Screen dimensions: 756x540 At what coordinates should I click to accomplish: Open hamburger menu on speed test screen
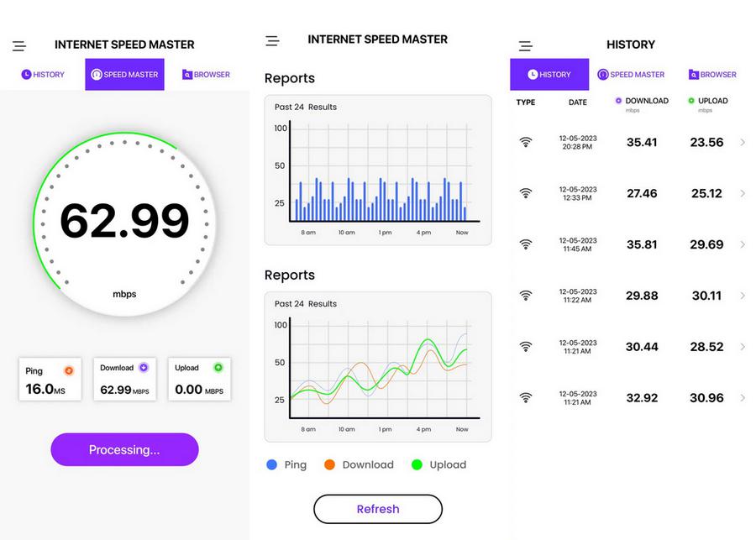(19, 46)
